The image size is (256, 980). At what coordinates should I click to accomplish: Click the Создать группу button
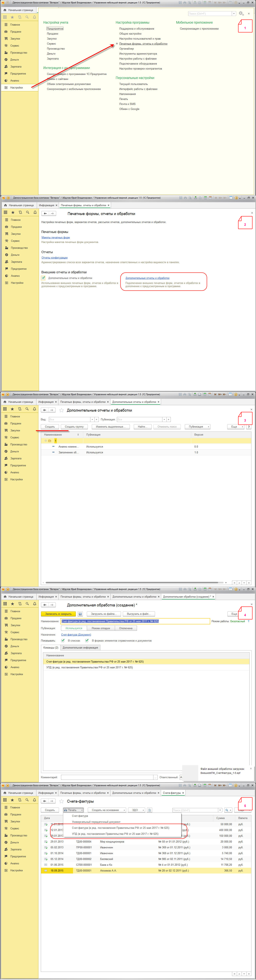coord(74,427)
